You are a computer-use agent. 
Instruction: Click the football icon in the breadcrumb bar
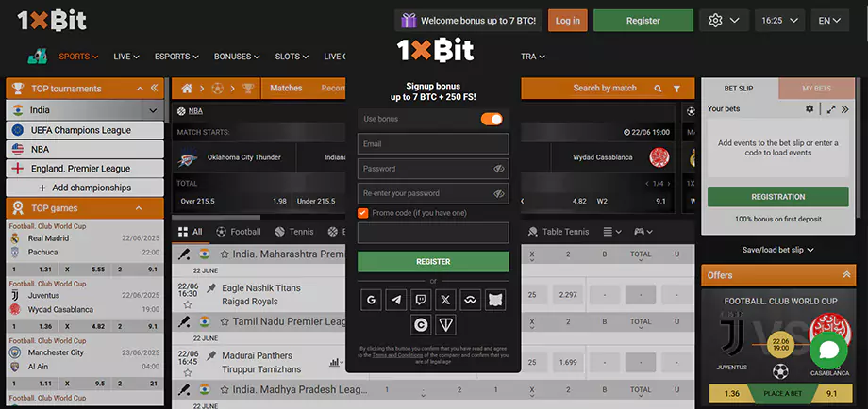pyautogui.click(x=218, y=89)
